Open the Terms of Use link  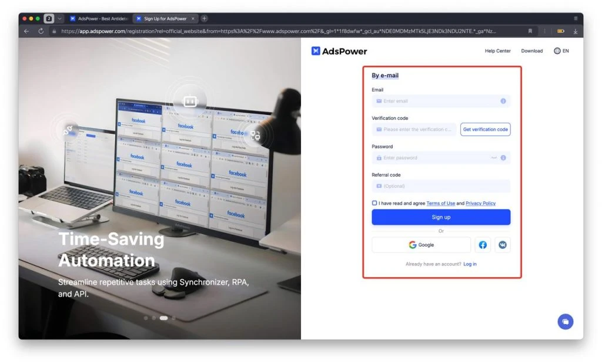click(x=440, y=203)
